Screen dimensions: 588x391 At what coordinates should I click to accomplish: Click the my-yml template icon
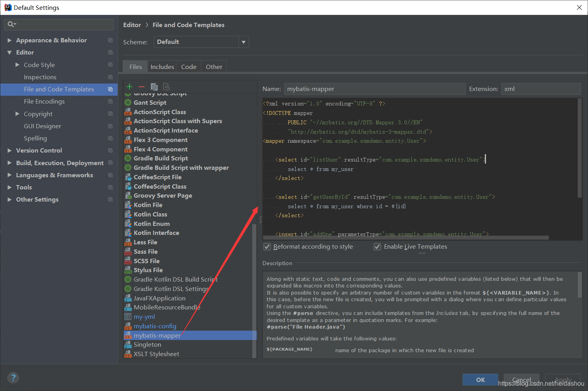click(x=128, y=317)
